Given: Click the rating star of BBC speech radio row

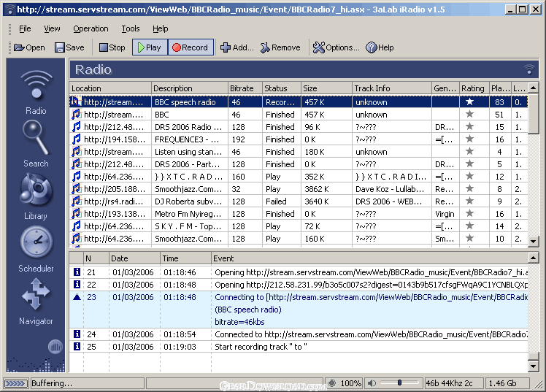Looking at the screenshot, I should (x=469, y=101).
